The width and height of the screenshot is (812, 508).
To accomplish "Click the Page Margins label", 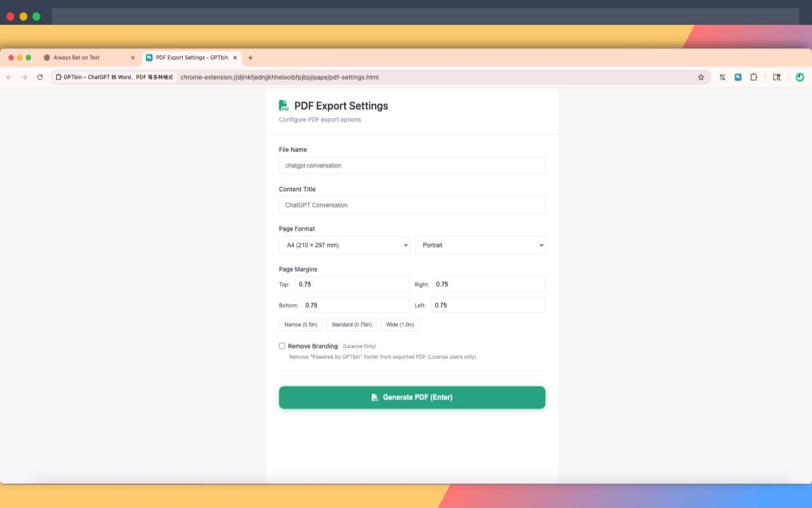I will 298,269.
